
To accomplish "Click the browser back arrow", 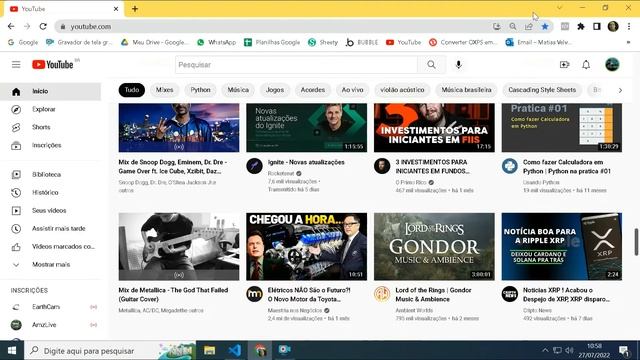I will click(11, 27).
